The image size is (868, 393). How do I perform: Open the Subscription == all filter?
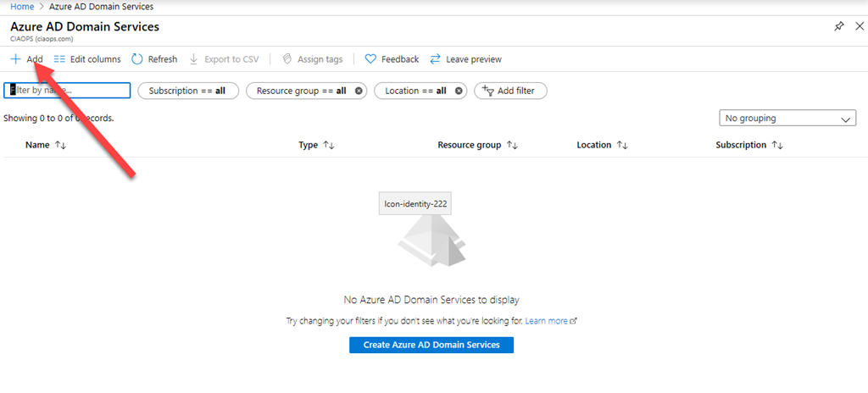tap(186, 91)
